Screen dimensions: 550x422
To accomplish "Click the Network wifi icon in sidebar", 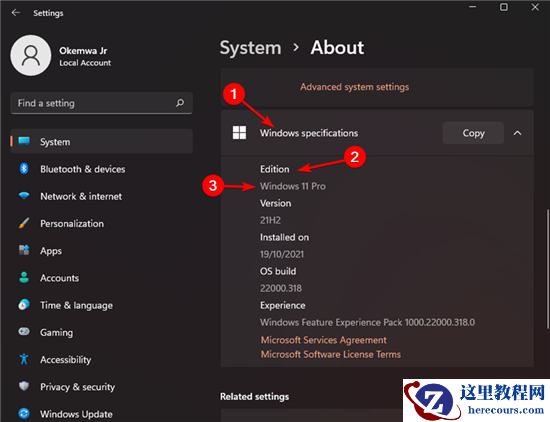I will (x=24, y=196).
